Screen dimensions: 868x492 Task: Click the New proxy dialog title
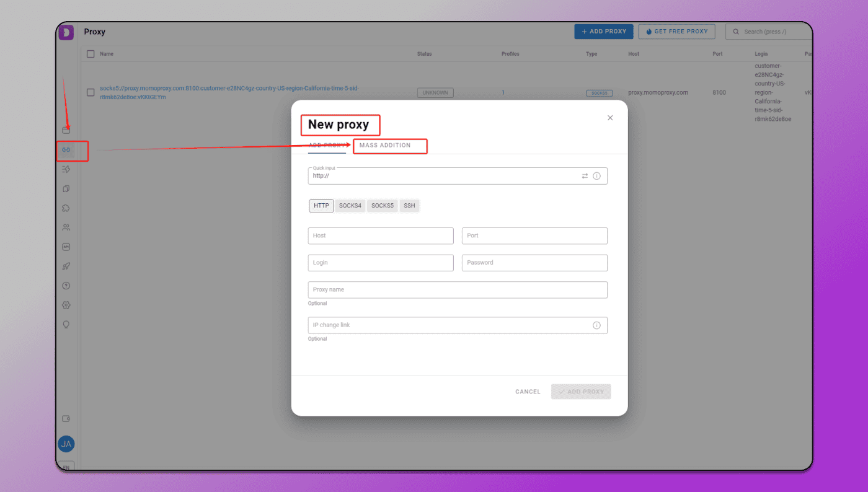339,125
